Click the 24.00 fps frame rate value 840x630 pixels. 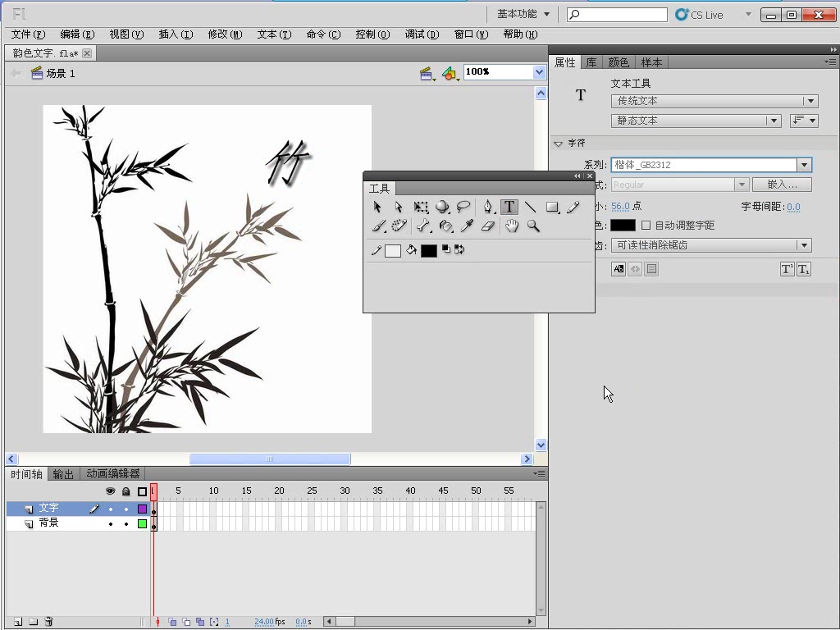(264, 622)
